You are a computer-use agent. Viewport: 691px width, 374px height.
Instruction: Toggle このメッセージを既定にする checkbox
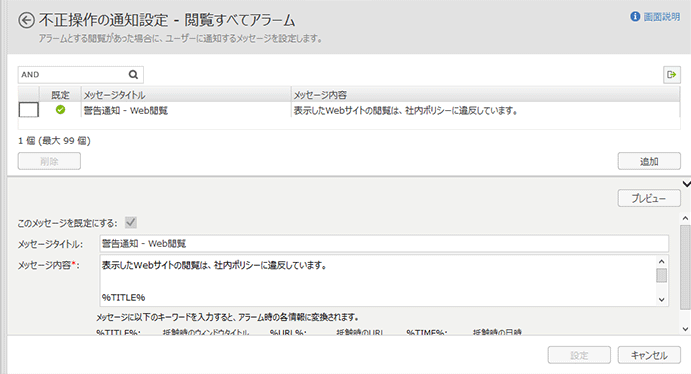[130, 222]
